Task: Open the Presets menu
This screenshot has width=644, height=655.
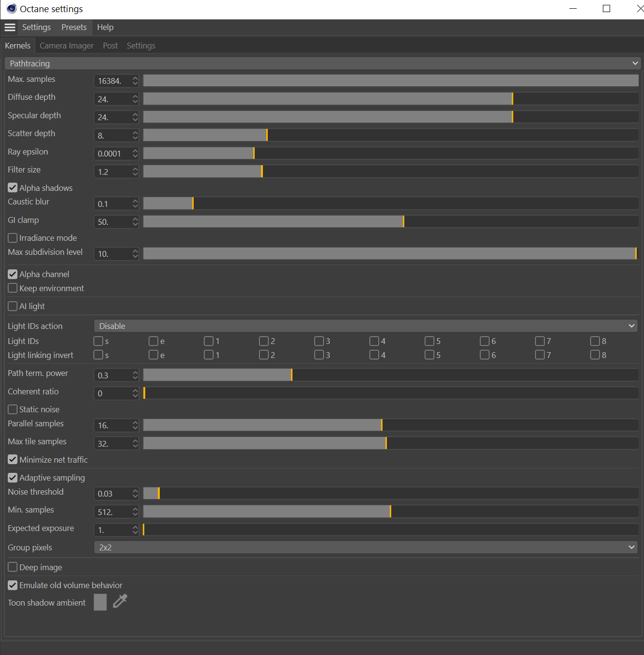Action: [x=74, y=27]
